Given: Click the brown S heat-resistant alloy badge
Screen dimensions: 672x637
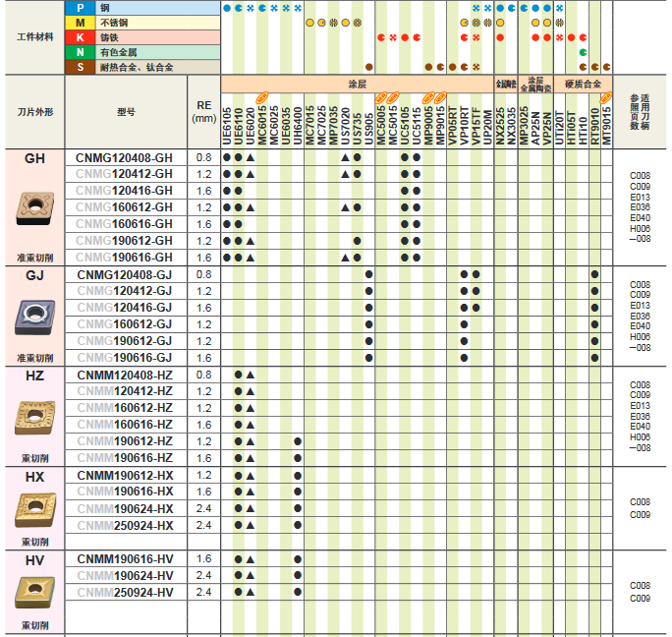Looking at the screenshot, I should pos(80,67).
